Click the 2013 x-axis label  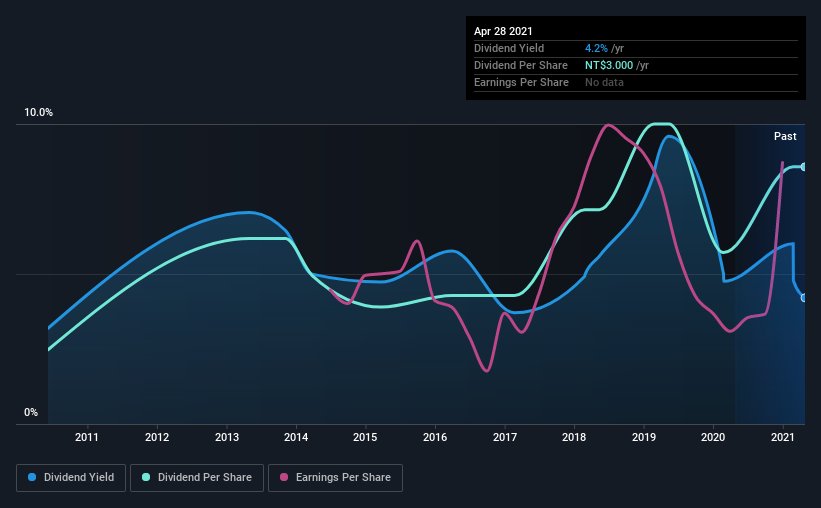[x=227, y=437]
